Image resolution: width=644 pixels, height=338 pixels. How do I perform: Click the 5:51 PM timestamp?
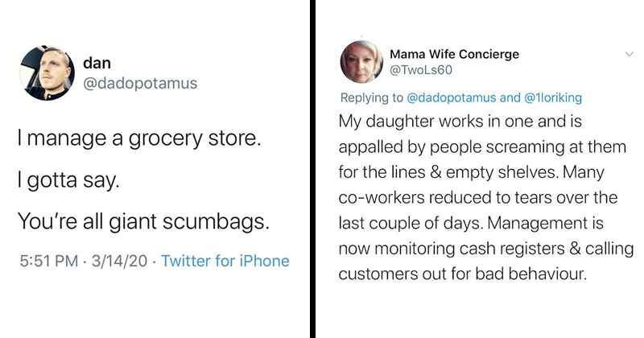(x=49, y=261)
